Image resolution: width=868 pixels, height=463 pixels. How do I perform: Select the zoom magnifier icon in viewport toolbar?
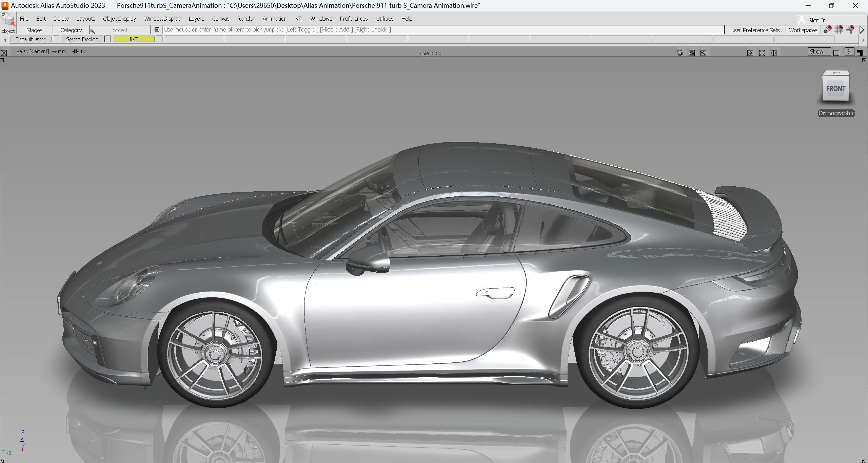703,52
